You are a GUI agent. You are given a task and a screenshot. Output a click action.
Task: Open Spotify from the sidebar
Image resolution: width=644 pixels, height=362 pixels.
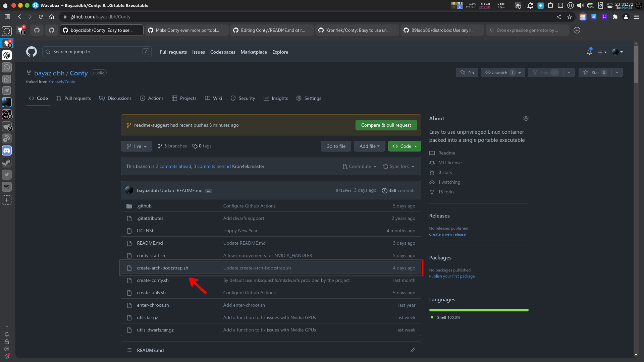7,187
